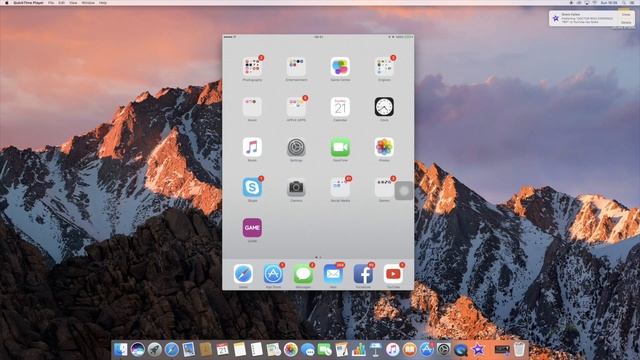640x360 pixels.
Task: Open Numbers chart icon in Mac dock
Action: tap(358, 349)
